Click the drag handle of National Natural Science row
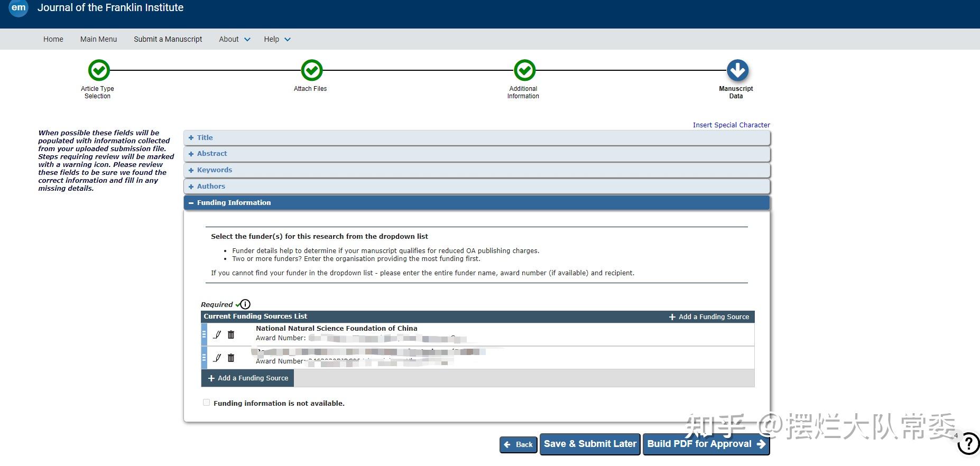Viewport: 980px width, 466px height. (x=204, y=334)
